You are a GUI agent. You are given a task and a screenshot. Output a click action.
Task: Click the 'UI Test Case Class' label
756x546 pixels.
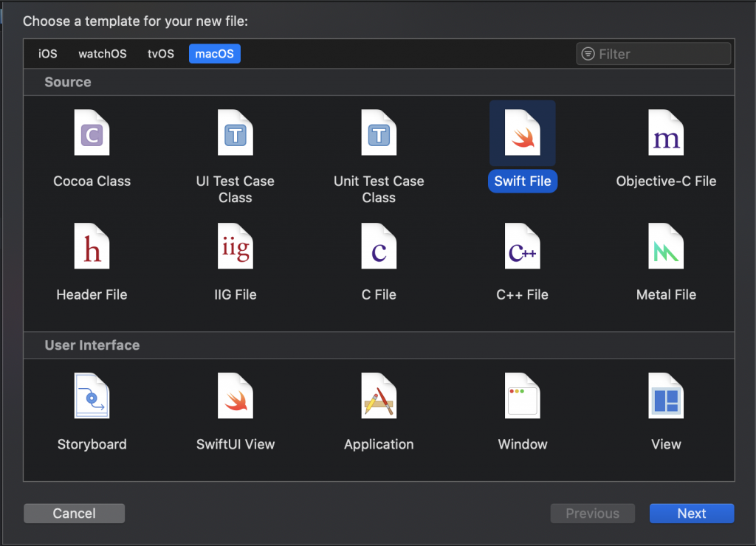[x=236, y=190]
